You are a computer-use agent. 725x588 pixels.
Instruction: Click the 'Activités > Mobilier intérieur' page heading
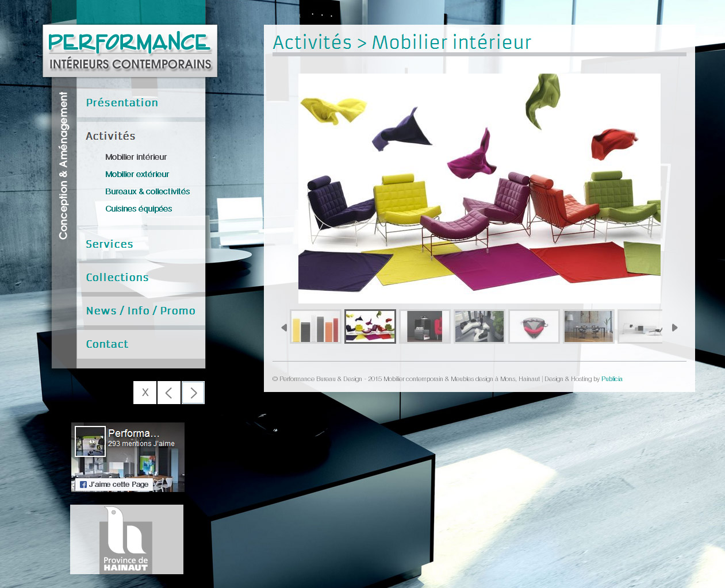(x=402, y=42)
